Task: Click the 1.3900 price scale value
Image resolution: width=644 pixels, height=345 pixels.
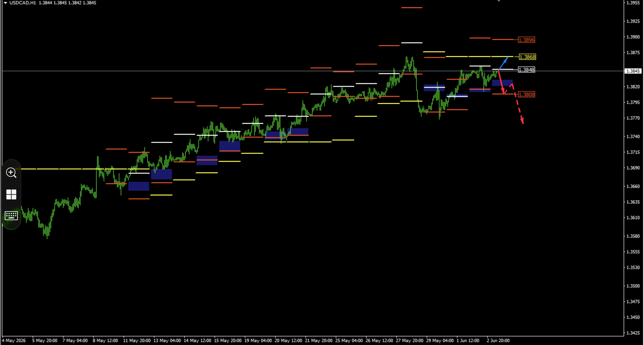Action: [x=633, y=37]
